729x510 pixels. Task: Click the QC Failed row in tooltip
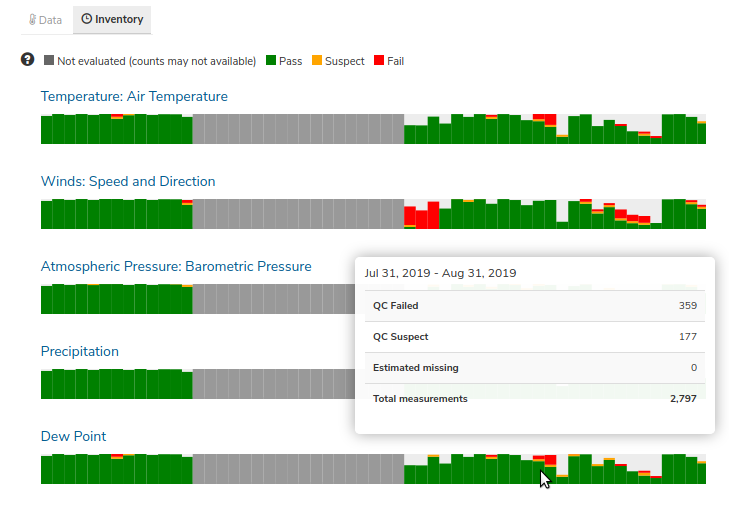[x=535, y=306]
